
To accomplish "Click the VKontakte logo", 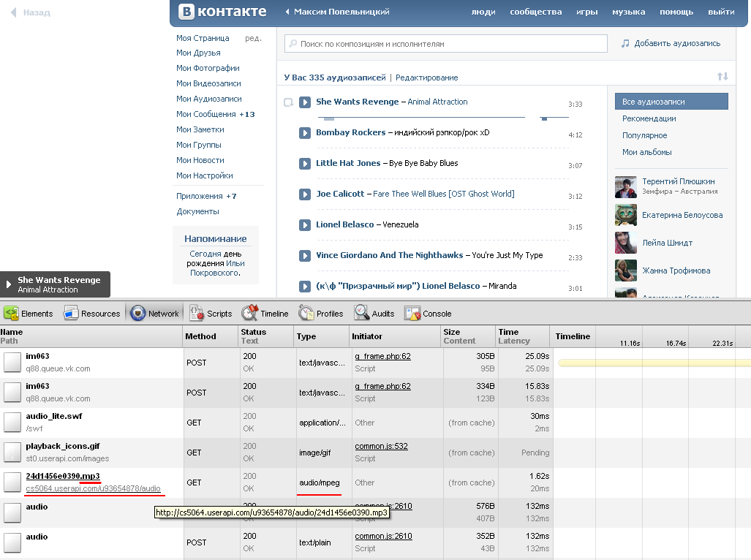I will (x=222, y=12).
